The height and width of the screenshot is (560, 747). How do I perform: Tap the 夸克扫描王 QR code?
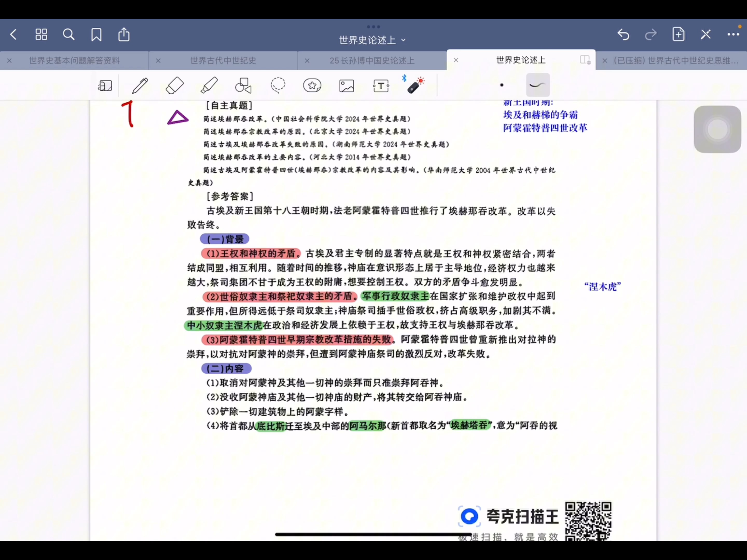click(588, 521)
